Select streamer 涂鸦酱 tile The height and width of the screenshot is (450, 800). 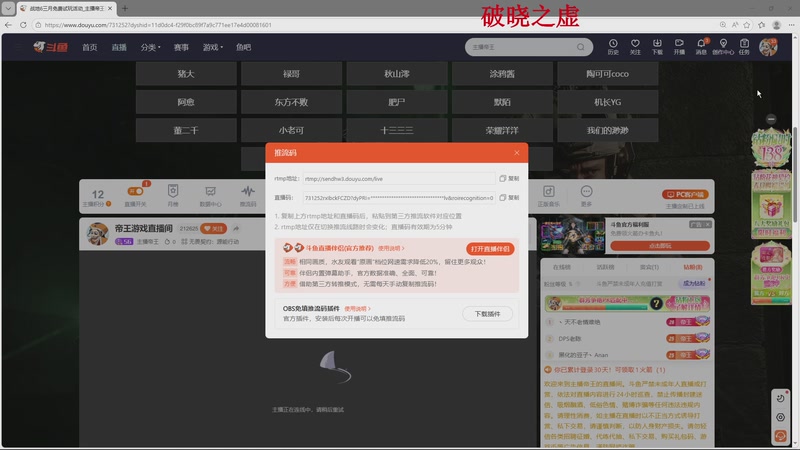coord(502,73)
